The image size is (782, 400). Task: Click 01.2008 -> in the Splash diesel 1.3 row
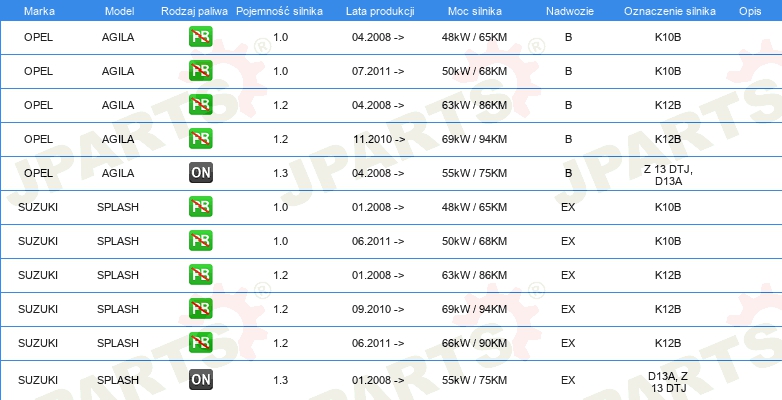click(378, 380)
